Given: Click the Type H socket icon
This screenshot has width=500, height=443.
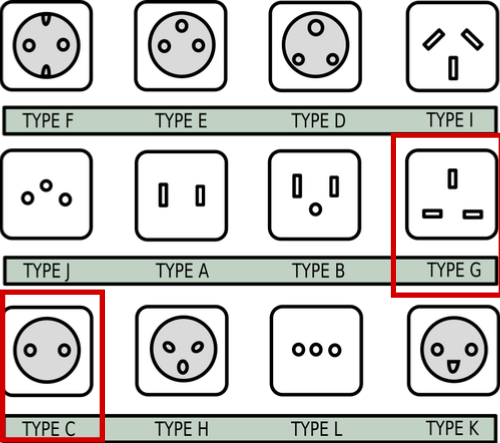Looking at the screenshot, I should click(x=182, y=350).
